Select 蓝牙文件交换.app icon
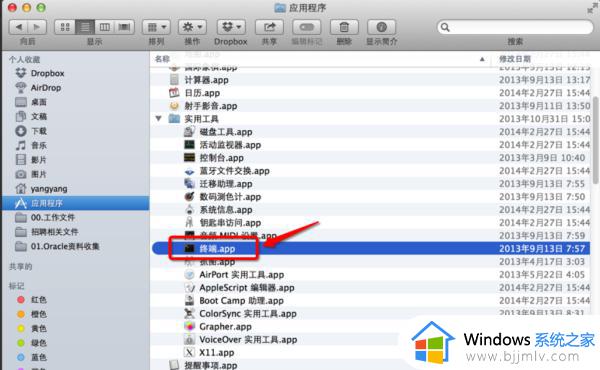The height and width of the screenshot is (370, 600). point(189,171)
